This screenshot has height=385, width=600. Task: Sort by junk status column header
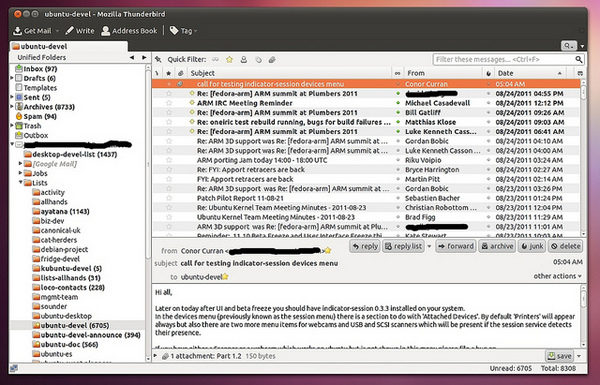(x=488, y=73)
